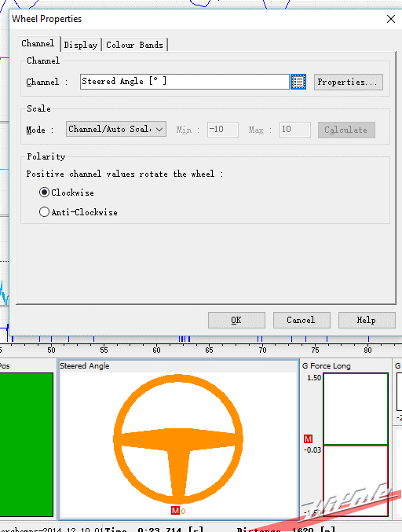Click the channel Properties button

(349, 82)
